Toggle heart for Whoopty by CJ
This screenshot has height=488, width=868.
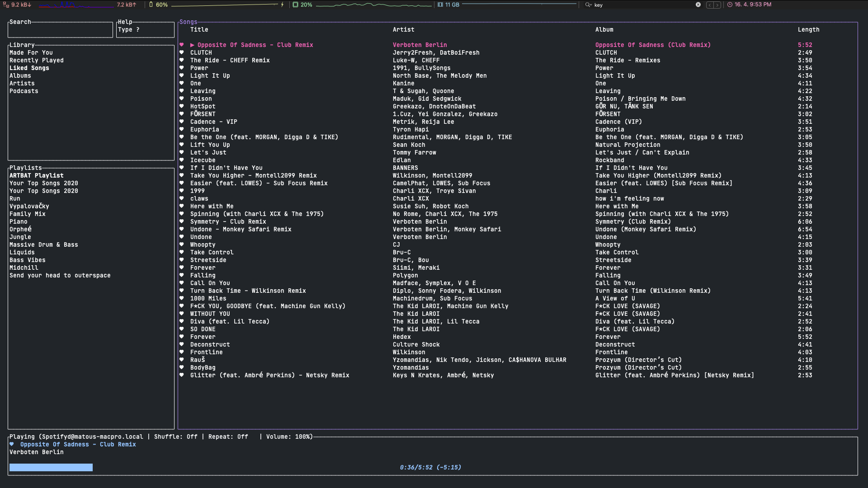pos(182,244)
